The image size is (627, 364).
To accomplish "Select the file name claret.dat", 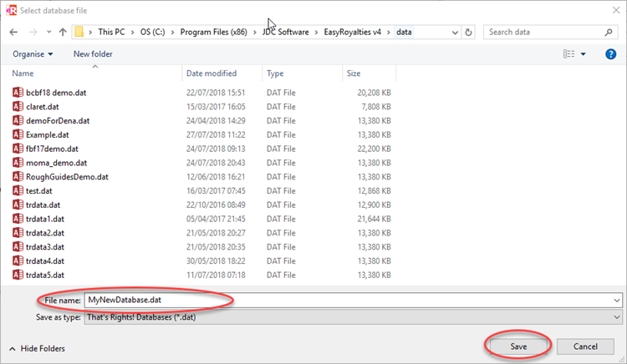I will pos(43,107).
